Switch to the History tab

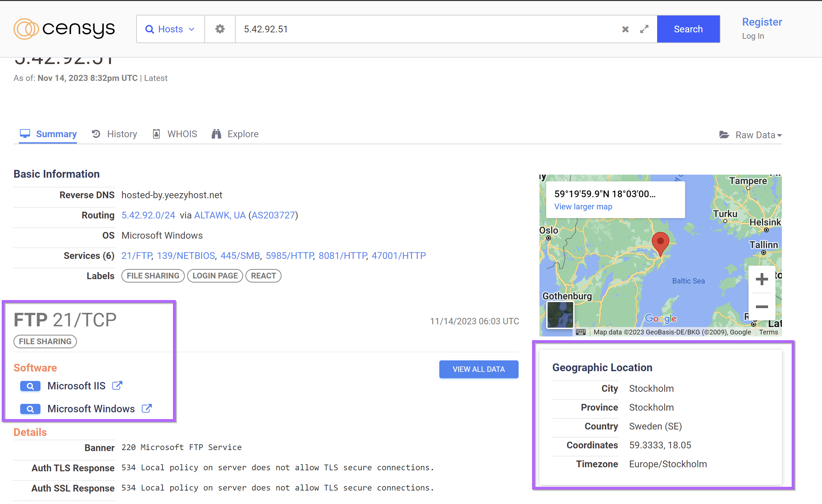(x=115, y=134)
